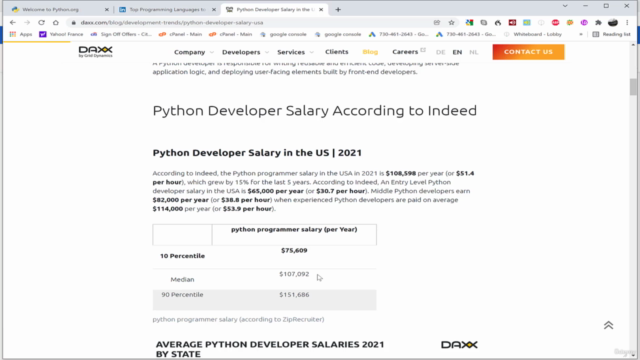The width and height of the screenshot is (640, 360).
Task: Click the 90 Percentile row label
Action: pyautogui.click(x=182, y=294)
